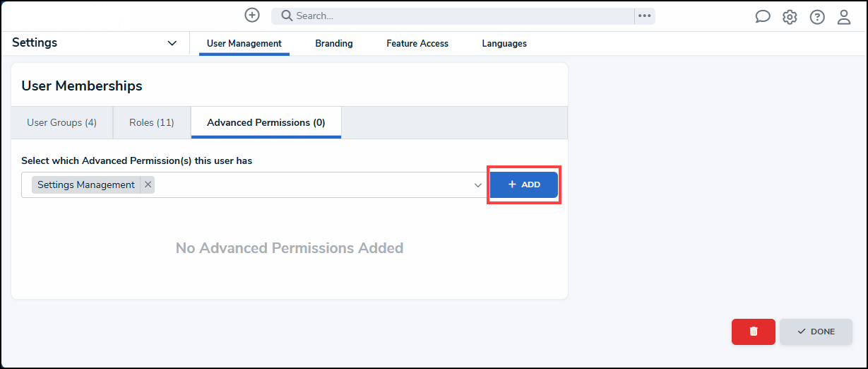The height and width of the screenshot is (369, 868).
Task: Click the plus circle create icon
Action: [x=252, y=15]
